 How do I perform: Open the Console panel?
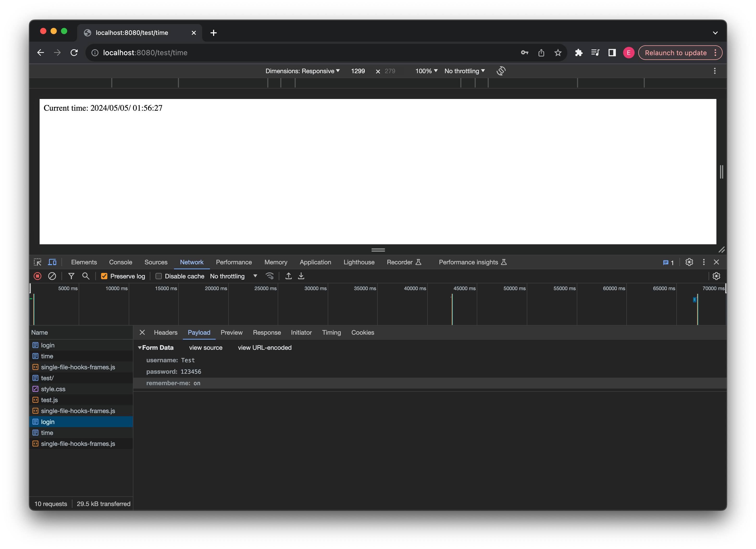(120, 262)
